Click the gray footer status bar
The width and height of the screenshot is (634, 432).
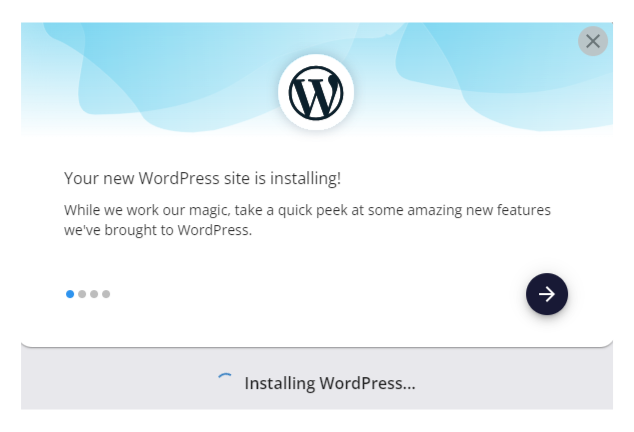[x=317, y=379]
